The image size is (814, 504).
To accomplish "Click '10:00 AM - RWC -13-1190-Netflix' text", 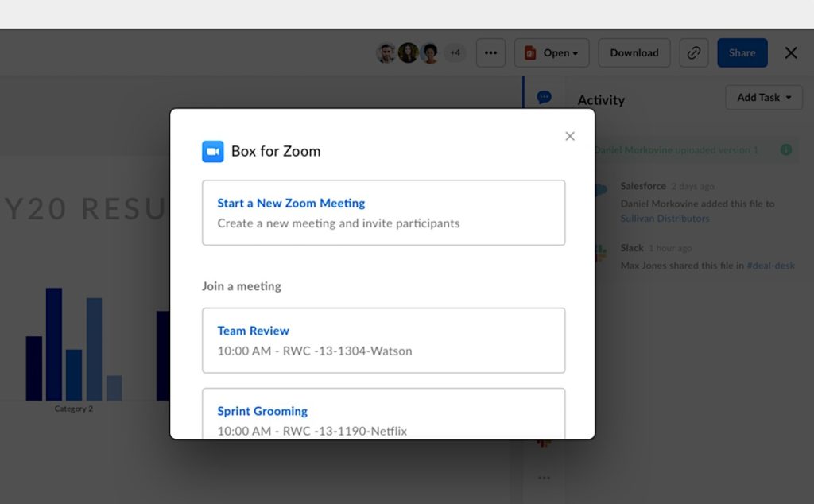I will (x=312, y=432).
